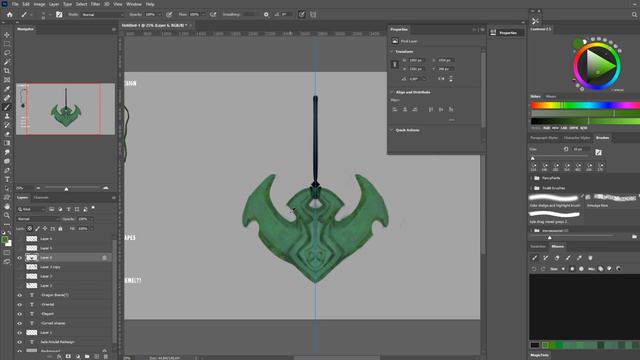
Task: Click symmetry options butterfly icon
Action: pos(313,14)
